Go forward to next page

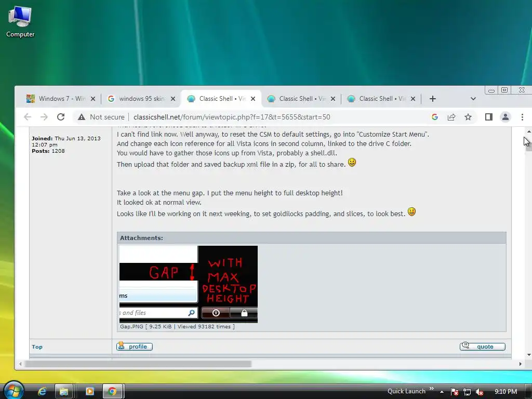click(x=44, y=117)
